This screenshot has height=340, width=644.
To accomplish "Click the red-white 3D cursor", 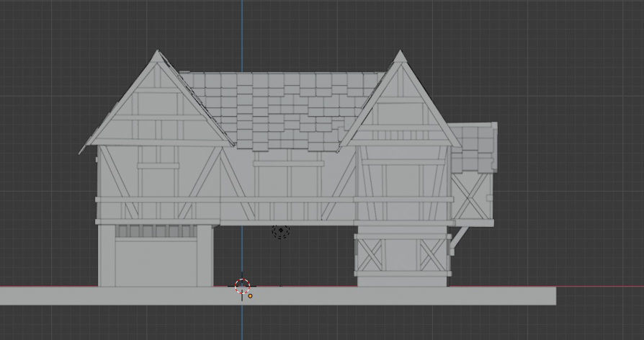I will (242, 286).
